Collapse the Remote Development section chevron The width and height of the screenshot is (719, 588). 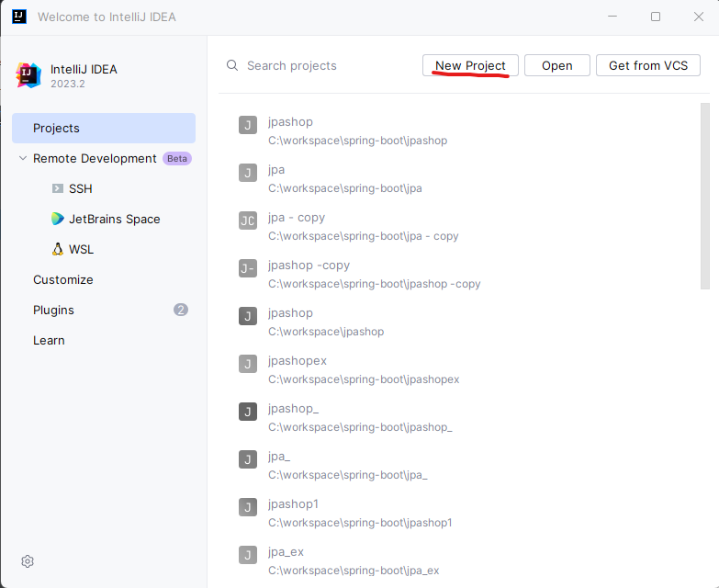22,158
